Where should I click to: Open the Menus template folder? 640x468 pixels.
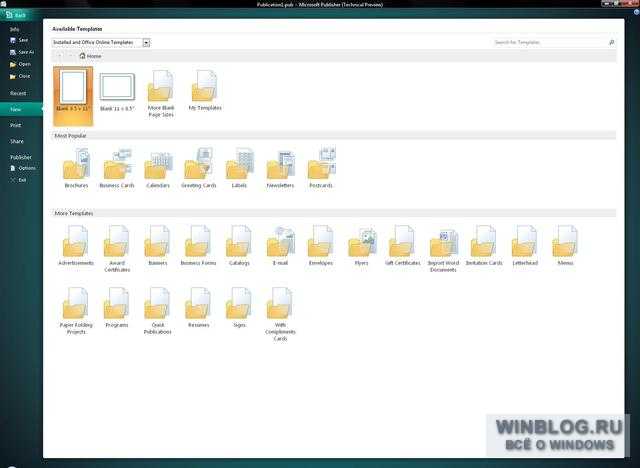click(x=566, y=246)
